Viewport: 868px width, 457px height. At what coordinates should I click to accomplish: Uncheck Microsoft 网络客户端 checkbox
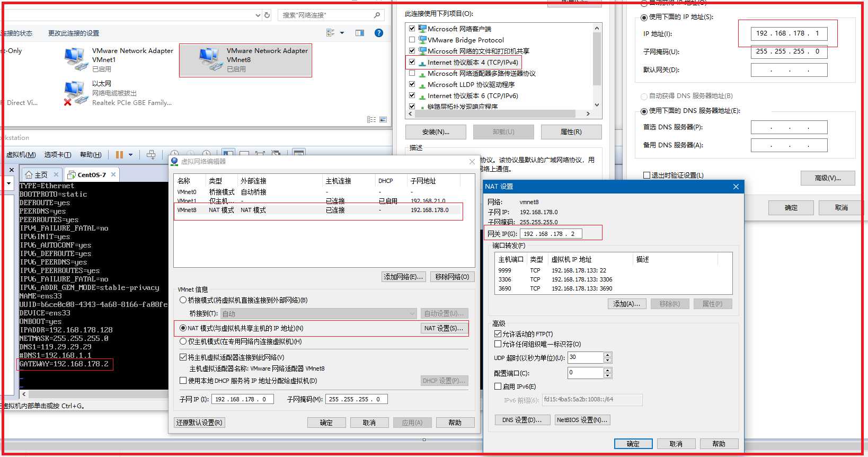412,29
